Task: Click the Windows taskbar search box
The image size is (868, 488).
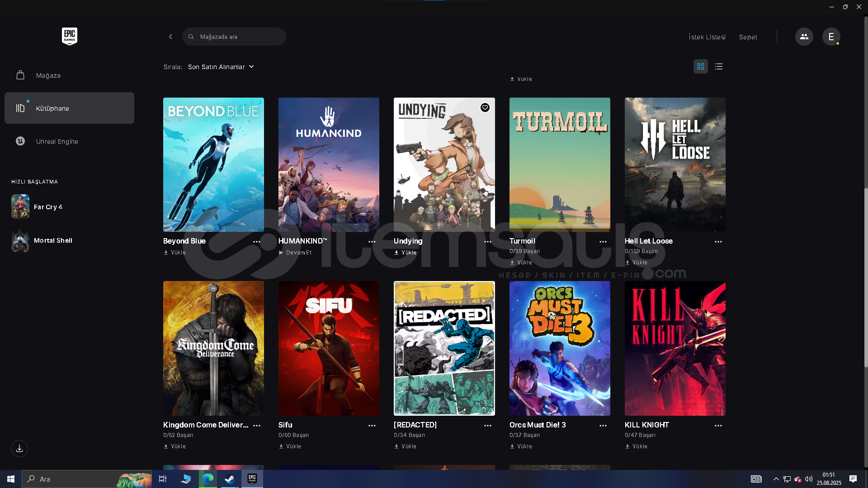Action: 87,479
